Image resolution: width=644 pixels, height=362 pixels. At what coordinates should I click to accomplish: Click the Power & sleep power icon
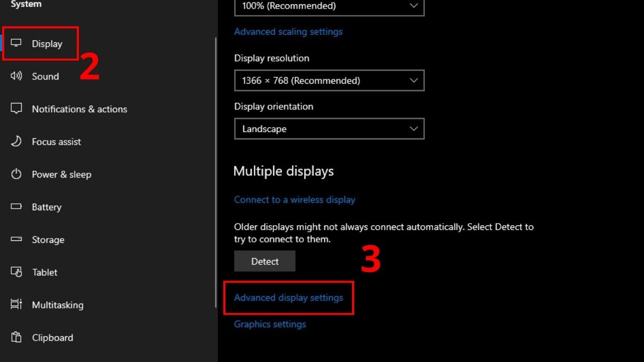17,174
